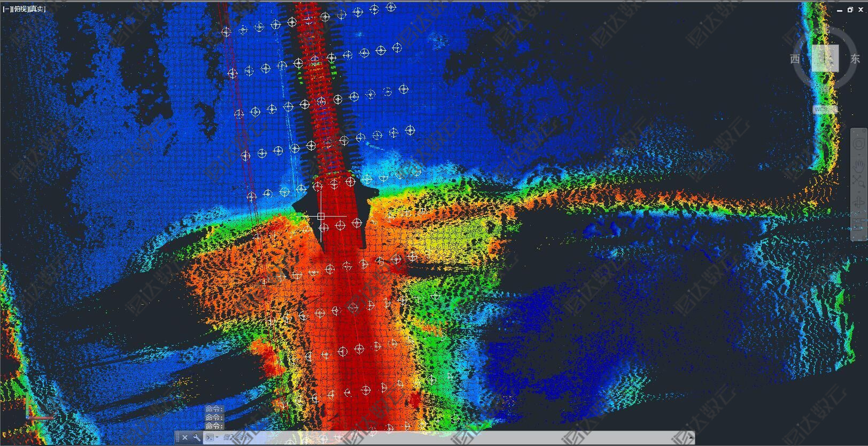Screen dimensions: 868x446
Task: Click 东 on the ViewCube compass
Action: 855,59
